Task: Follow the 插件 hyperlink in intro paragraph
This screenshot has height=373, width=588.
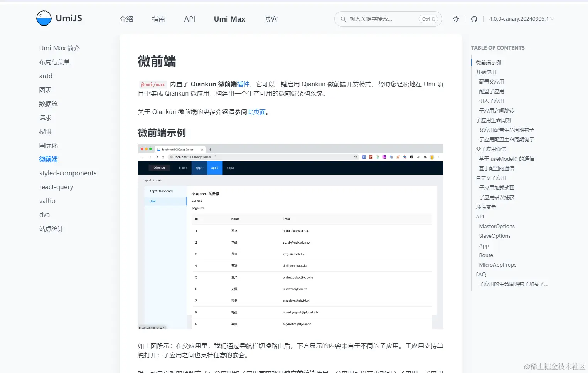Action: coord(243,84)
